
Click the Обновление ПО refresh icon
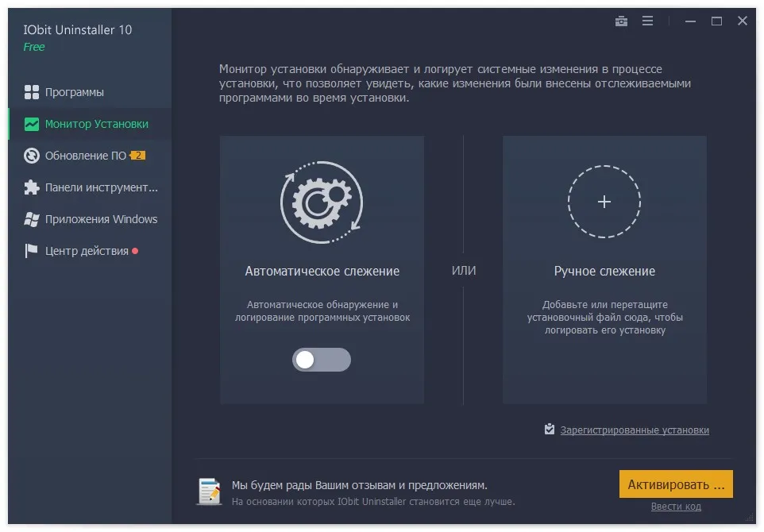[x=32, y=156]
